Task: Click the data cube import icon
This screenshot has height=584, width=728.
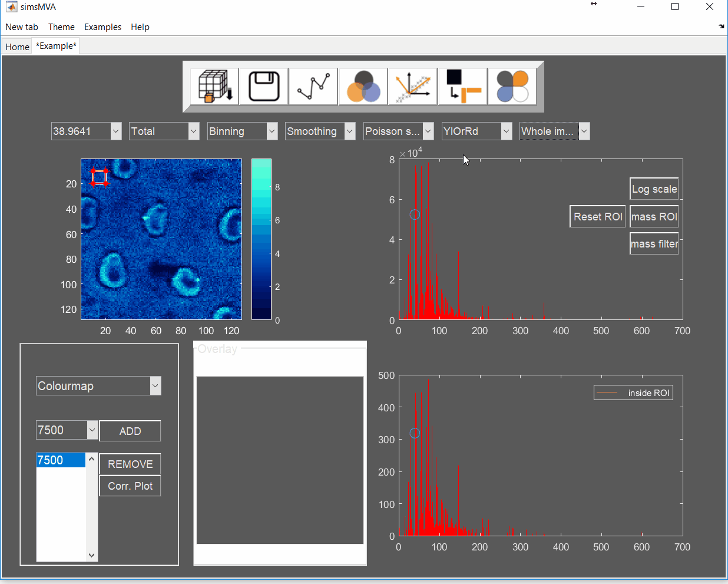Action: (x=214, y=87)
